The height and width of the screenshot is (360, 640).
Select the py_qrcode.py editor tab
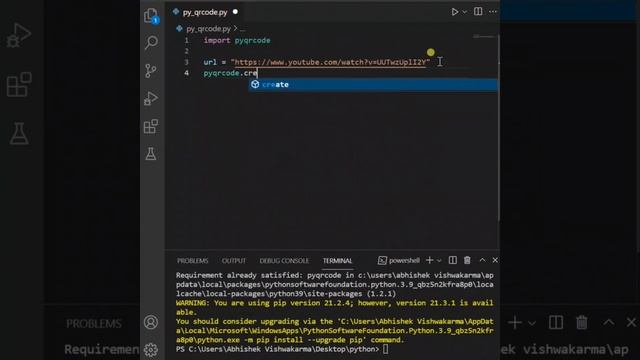204,12
